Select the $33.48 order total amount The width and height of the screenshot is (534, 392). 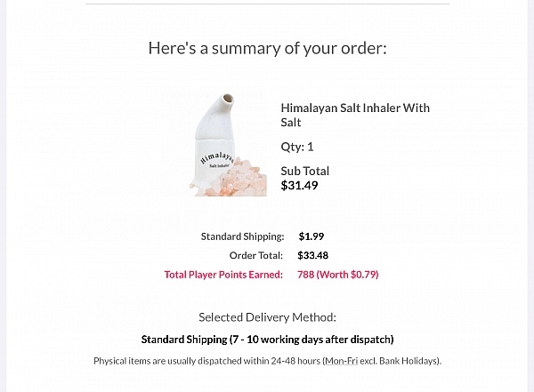click(x=312, y=256)
